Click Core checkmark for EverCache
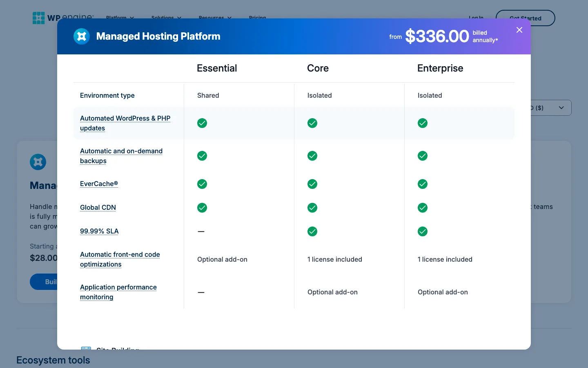 pos(312,184)
